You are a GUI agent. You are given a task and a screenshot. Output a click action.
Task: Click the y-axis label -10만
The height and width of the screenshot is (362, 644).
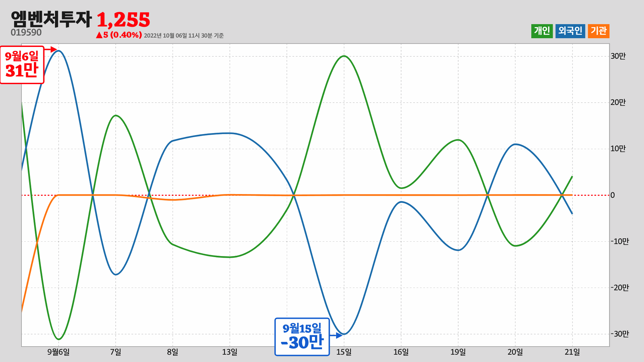(x=620, y=241)
